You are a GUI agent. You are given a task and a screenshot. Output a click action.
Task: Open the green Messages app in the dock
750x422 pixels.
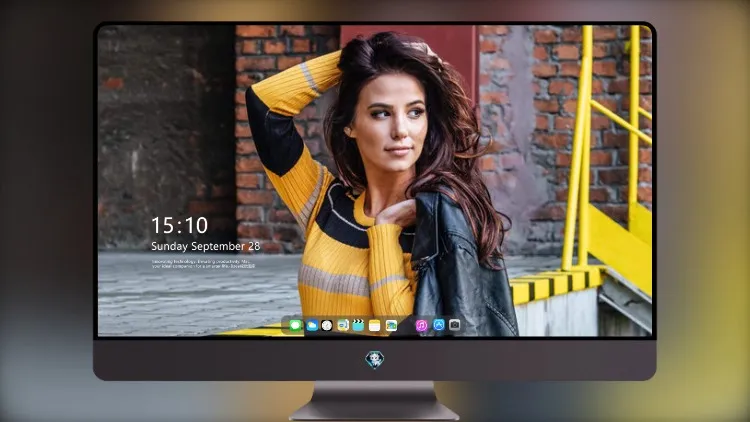pos(296,326)
